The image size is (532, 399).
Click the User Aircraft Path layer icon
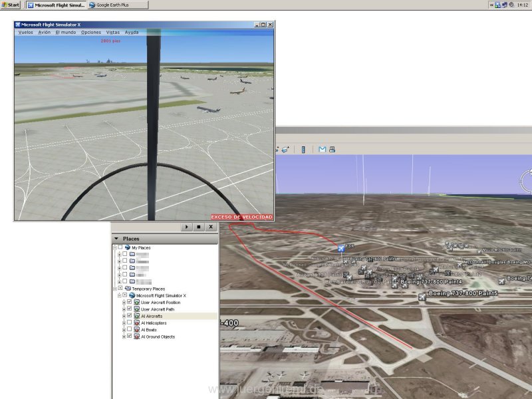point(137,309)
